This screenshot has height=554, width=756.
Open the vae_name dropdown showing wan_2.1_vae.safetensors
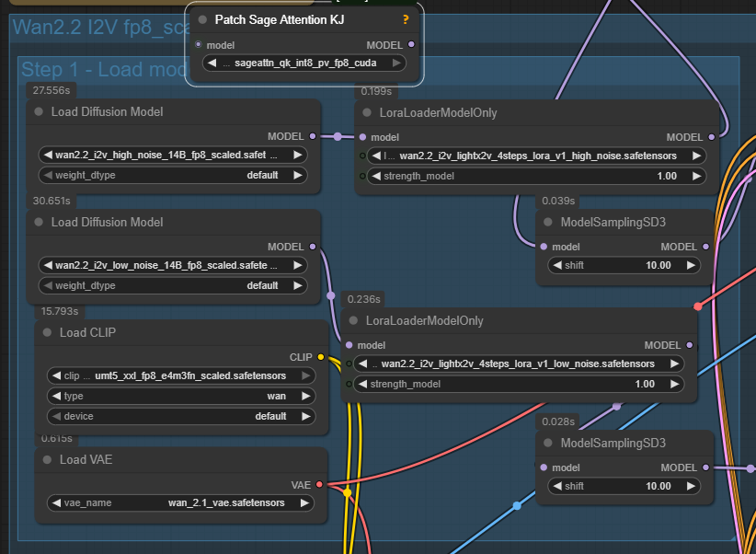[181, 502]
